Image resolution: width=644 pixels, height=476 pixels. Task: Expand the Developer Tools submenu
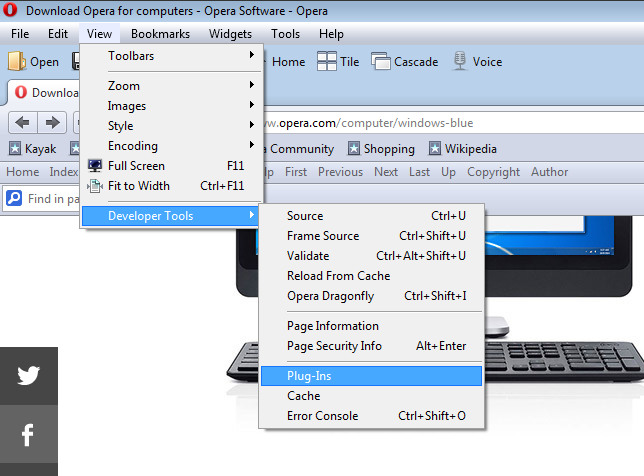pyautogui.click(x=172, y=216)
